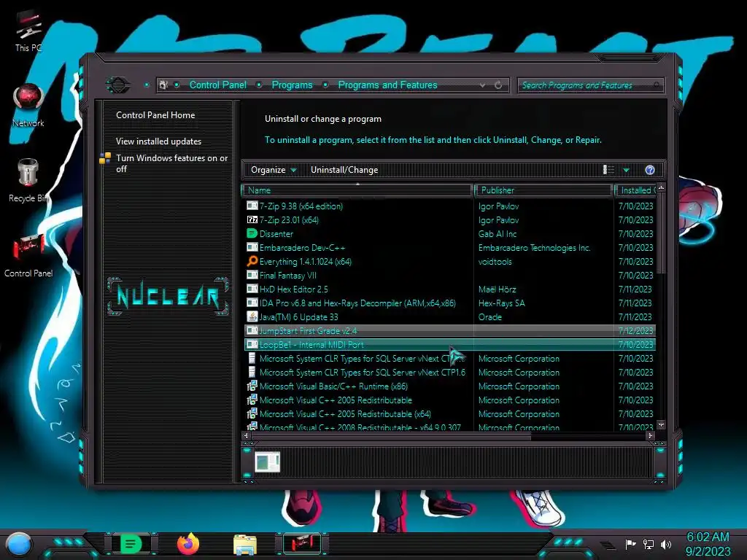
Task: Select Everything 1.4.1.1024 (x64) entry
Action: [x=449, y=262]
